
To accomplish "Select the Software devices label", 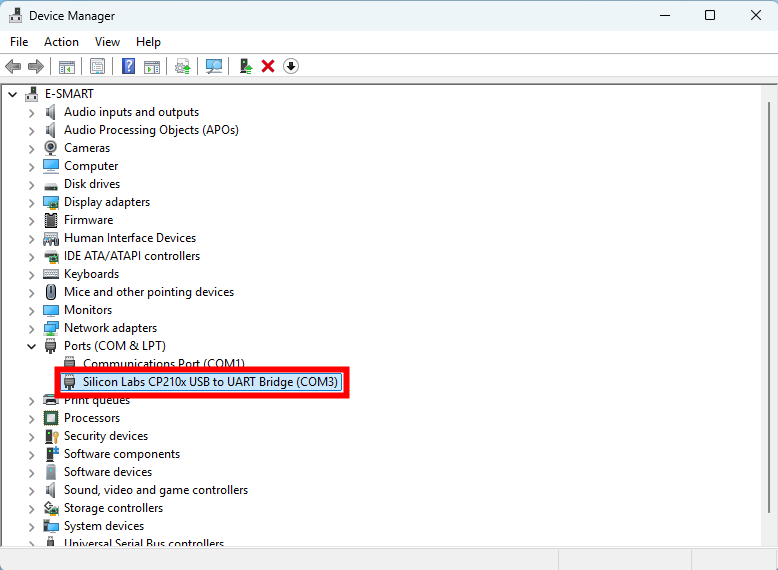I will point(108,472).
